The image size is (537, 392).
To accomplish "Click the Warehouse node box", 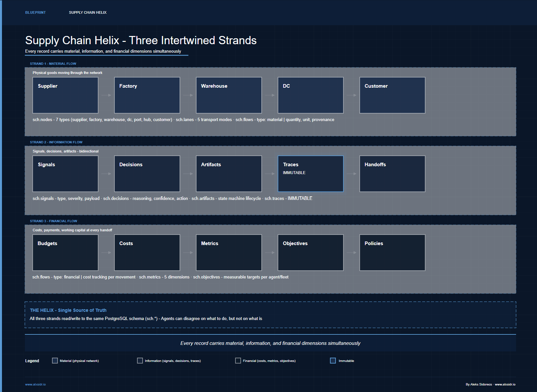I will click(229, 95).
